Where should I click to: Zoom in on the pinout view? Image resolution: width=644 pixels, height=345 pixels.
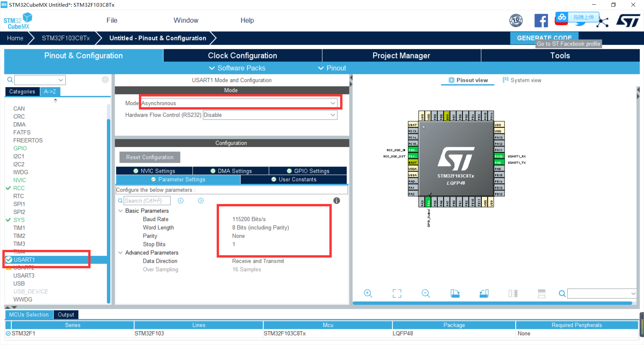coord(368,293)
